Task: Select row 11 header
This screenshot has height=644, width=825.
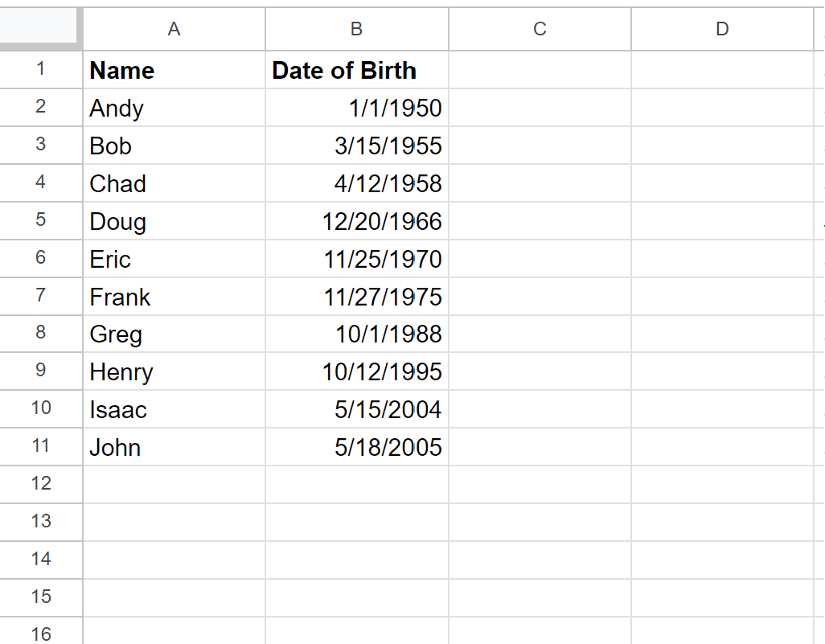Action: pyautogui.click(x=41, y=446)
